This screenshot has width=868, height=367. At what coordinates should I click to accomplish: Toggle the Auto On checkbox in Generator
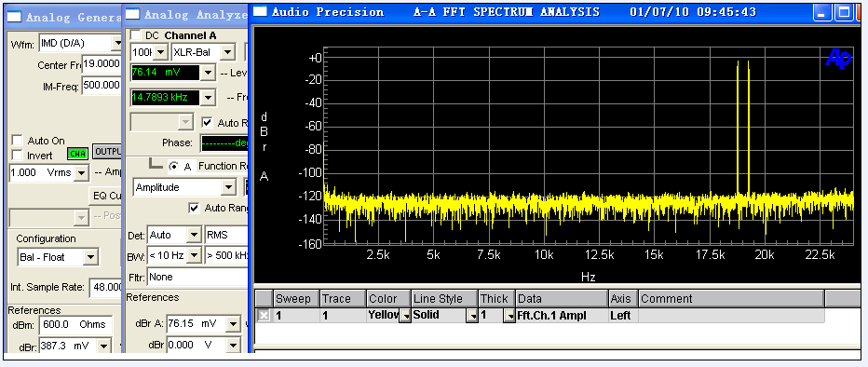pyautogui.click(x=17, y=141)
